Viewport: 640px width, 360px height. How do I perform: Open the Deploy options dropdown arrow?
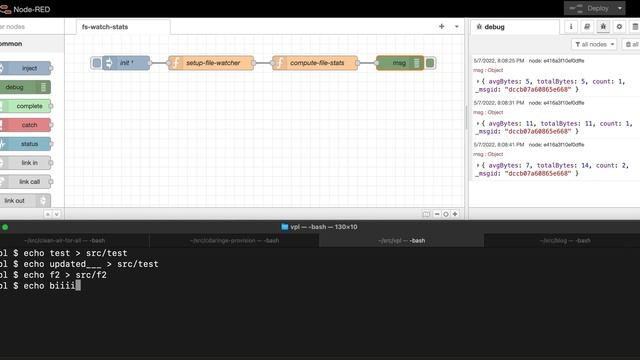point(620,8)
